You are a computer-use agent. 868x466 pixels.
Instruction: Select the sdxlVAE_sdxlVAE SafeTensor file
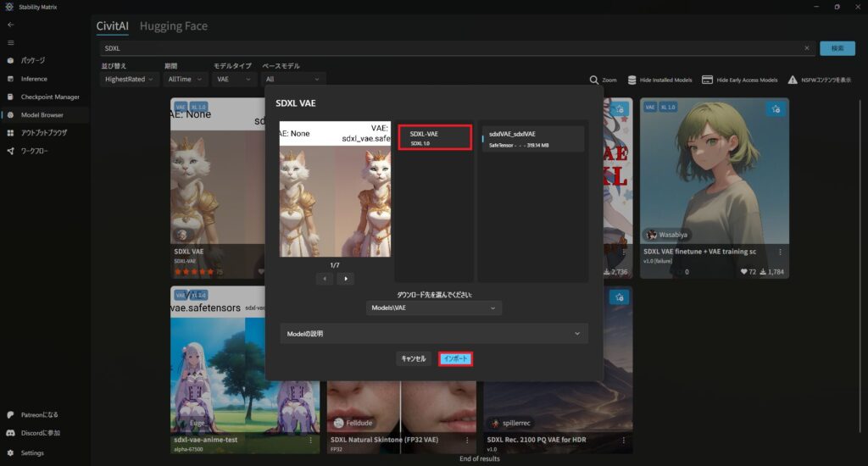point(532,139)
